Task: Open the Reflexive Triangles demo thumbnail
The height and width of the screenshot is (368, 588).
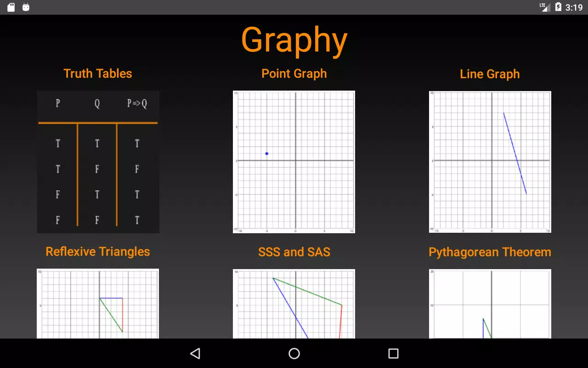Action: [x=98, y=304]
